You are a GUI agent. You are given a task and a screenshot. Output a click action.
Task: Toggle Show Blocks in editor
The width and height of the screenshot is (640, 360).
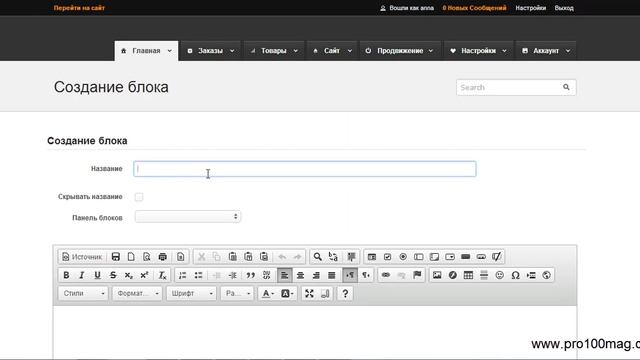(325, 293)
